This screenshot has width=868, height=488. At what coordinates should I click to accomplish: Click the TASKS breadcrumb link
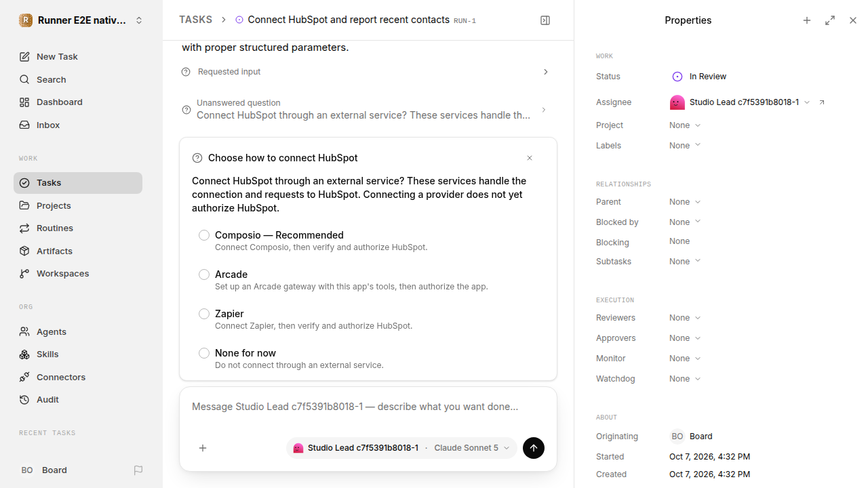click(x=195, y=20)
